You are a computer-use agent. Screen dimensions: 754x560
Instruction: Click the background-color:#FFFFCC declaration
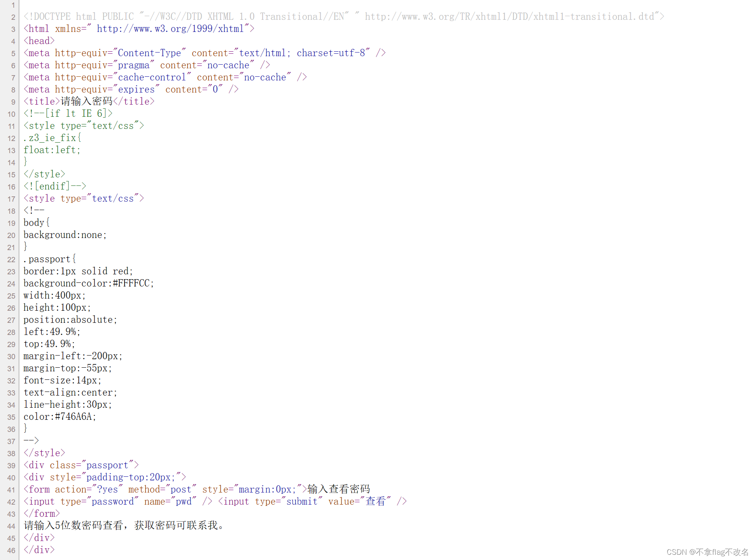pos(87,283)
